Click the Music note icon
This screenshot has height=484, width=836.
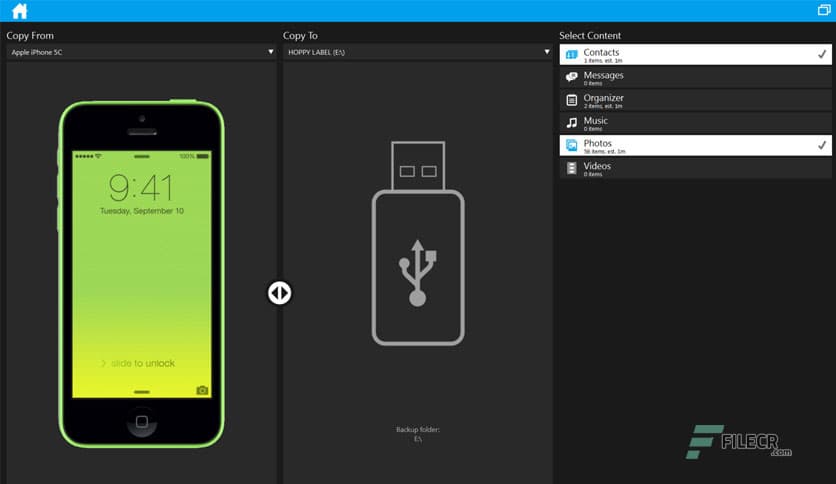click(x=572, y=123)
